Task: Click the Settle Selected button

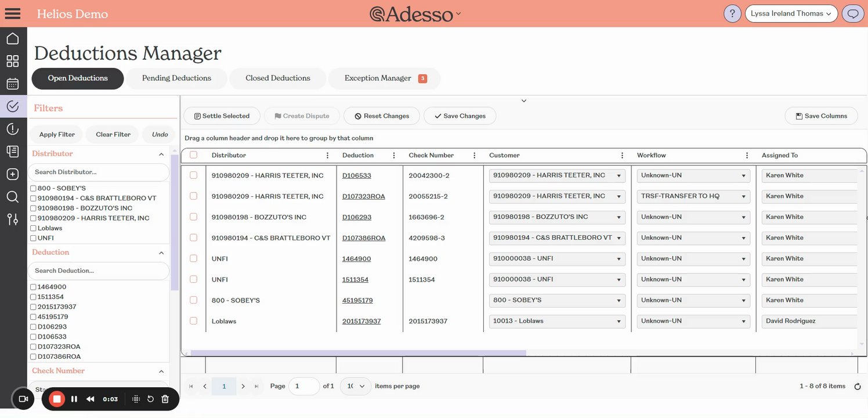Action: point(221,116)
